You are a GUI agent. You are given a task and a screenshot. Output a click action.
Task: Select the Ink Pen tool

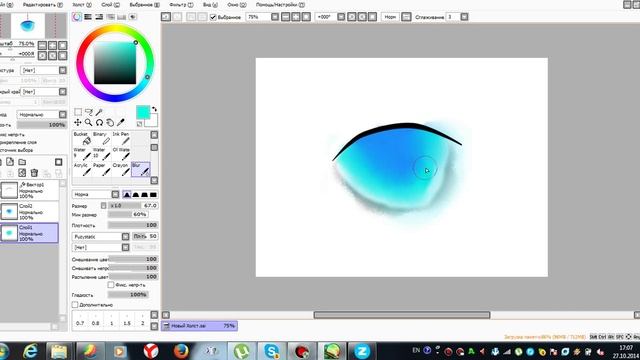tap(121, 138)
